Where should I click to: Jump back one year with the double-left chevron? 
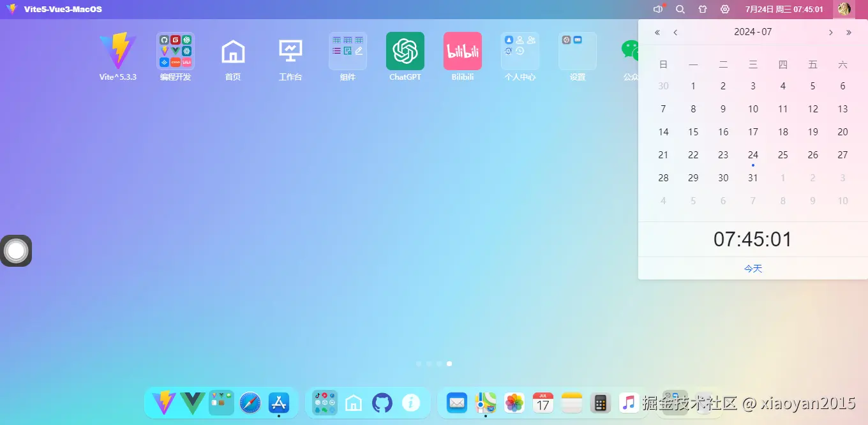pyautogui.click(x=657, y=32)
